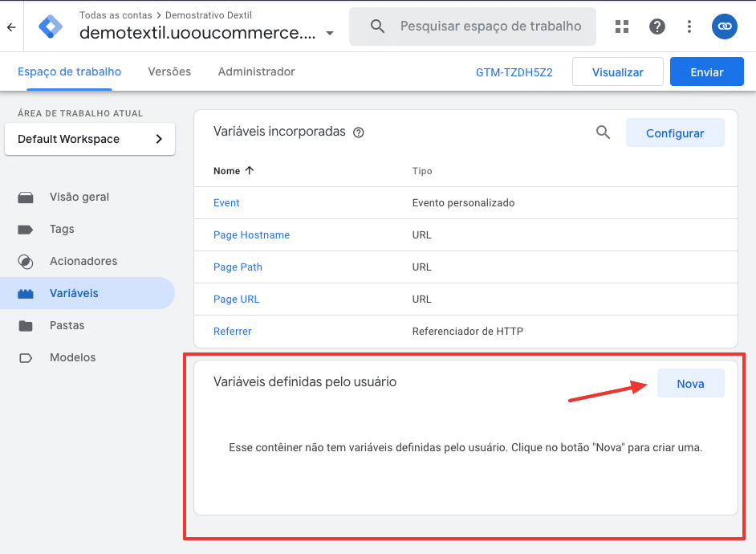
Task: Click the workspace search magnifier icon
Action: tap(377, 26)
